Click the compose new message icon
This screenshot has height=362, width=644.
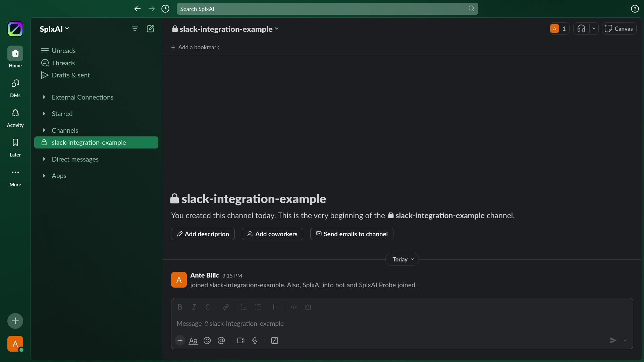[x=151, y=29]
